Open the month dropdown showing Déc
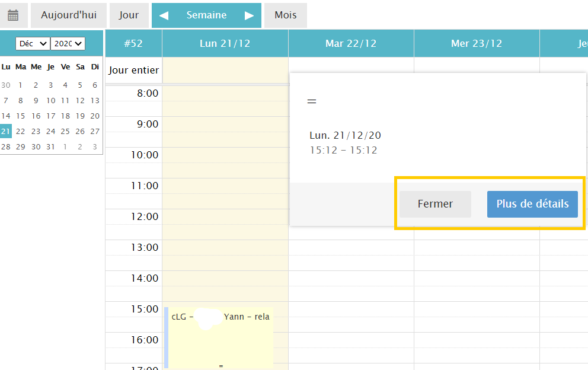588x370 pixels. (33, 43)
